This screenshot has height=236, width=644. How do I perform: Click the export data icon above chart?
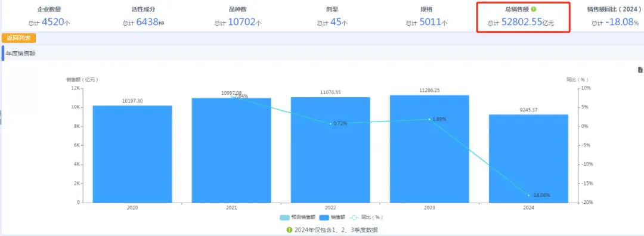640,70
